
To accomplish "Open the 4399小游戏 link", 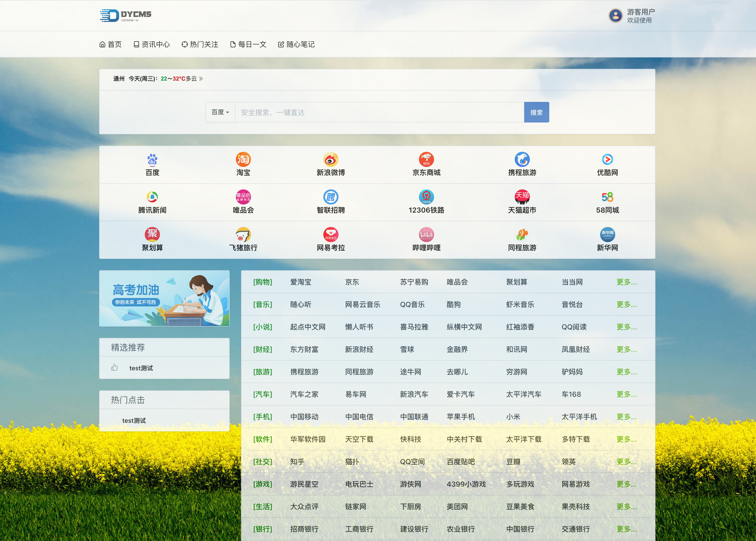I will coord(466,484).
